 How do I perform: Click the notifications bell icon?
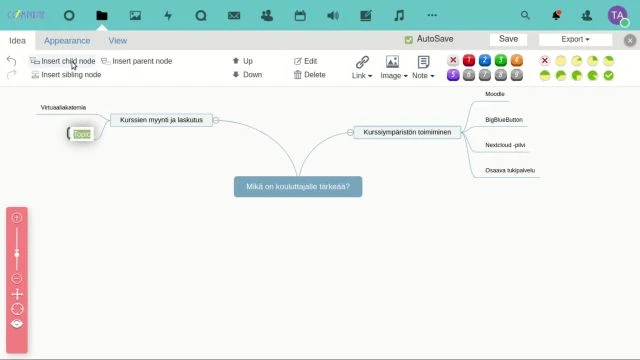coord(556,16)
